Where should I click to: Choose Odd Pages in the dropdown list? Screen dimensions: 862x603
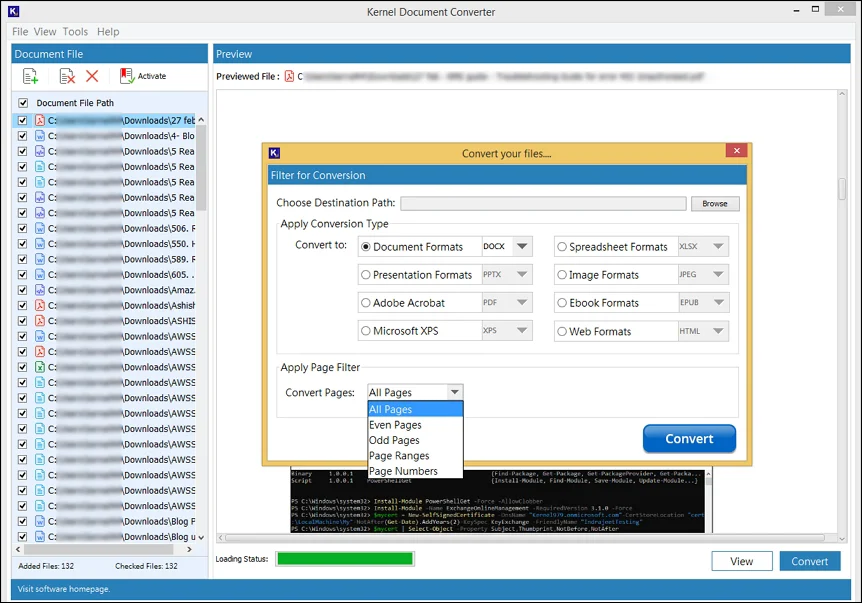point(415,440)
